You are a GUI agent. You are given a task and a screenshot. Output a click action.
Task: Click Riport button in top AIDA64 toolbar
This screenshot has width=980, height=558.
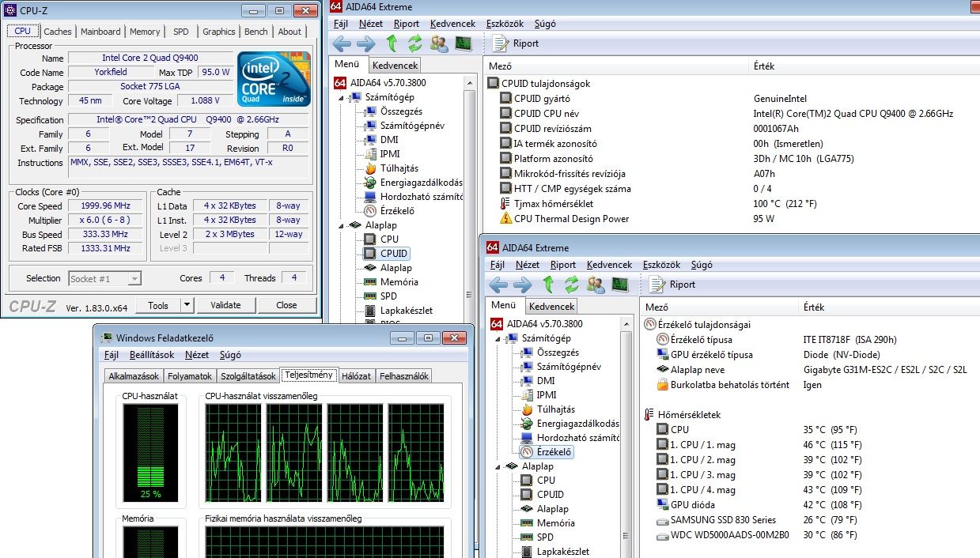pos(516,43)
